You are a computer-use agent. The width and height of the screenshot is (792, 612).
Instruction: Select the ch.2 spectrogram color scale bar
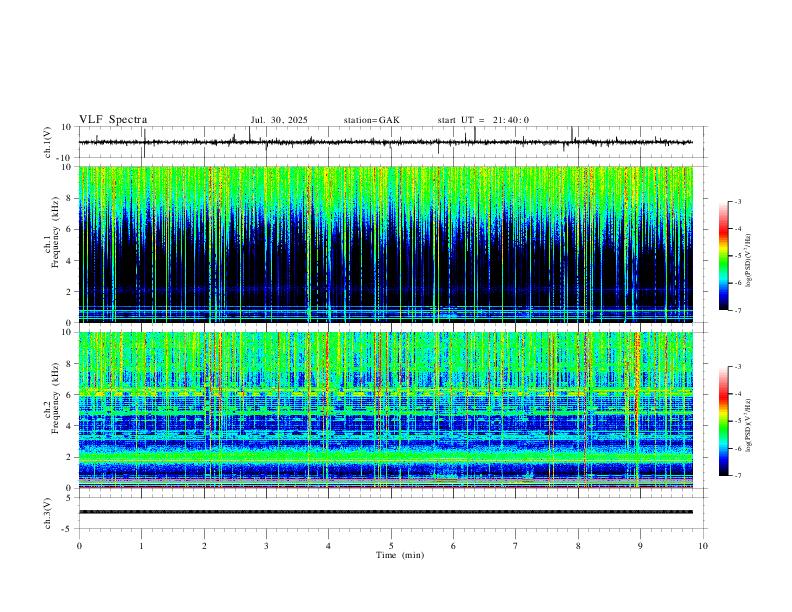[x=723, y=421]
